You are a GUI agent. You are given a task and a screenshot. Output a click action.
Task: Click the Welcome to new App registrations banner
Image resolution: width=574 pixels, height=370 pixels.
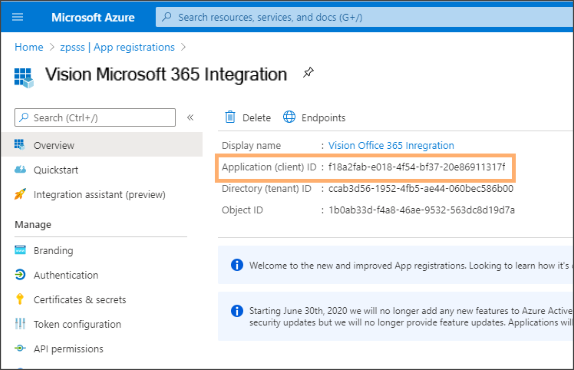(396, 265)
